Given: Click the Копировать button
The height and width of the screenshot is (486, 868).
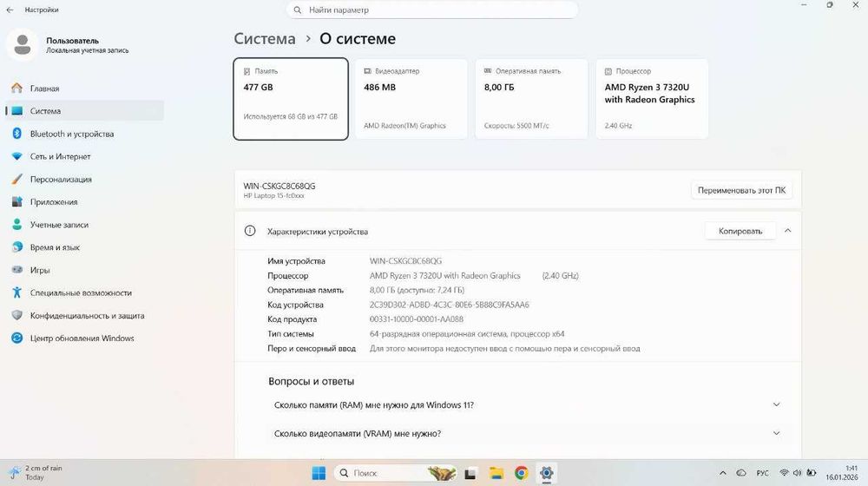Looking at the screenshot, I should (x=740, y=231).
